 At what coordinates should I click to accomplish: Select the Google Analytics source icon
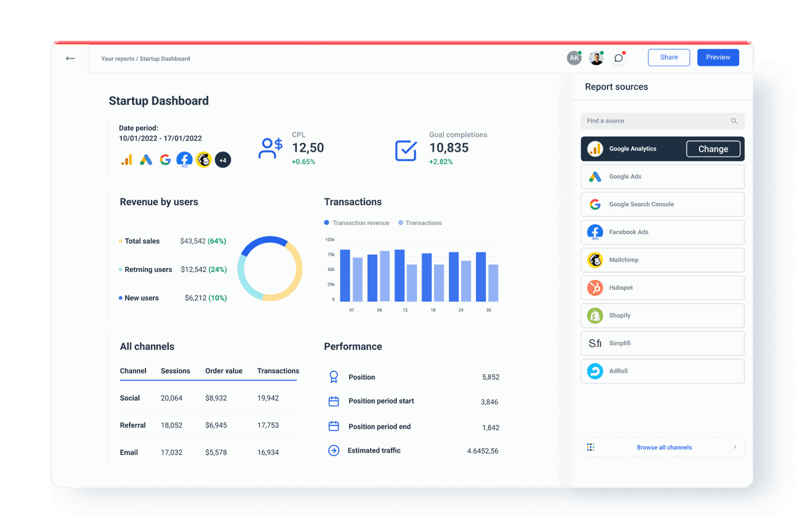595,149
